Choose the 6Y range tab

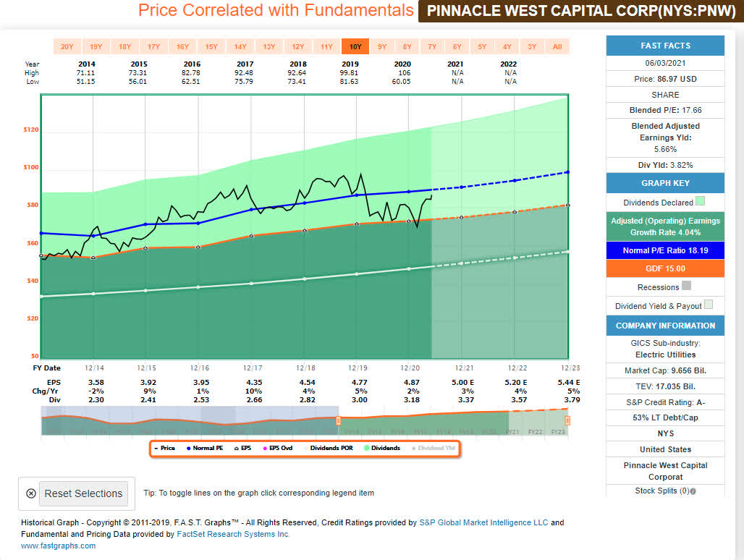[457, 46]
